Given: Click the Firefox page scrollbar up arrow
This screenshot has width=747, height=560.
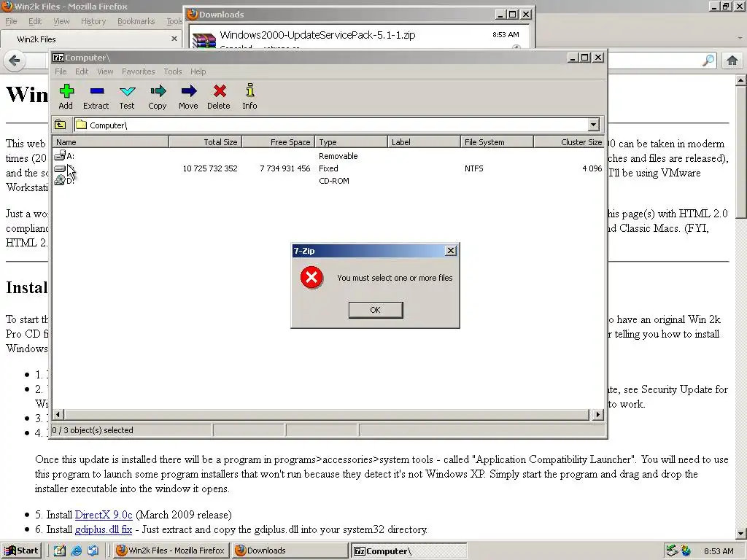Looking at the screenshot, I should (x=741, y=80).
